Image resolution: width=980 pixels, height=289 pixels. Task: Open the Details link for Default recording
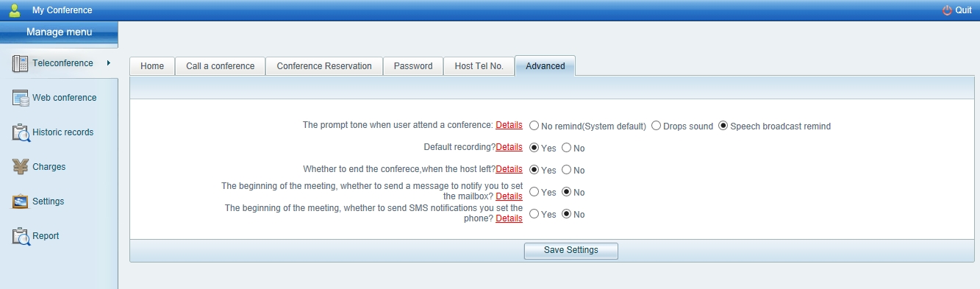point(509,147)
